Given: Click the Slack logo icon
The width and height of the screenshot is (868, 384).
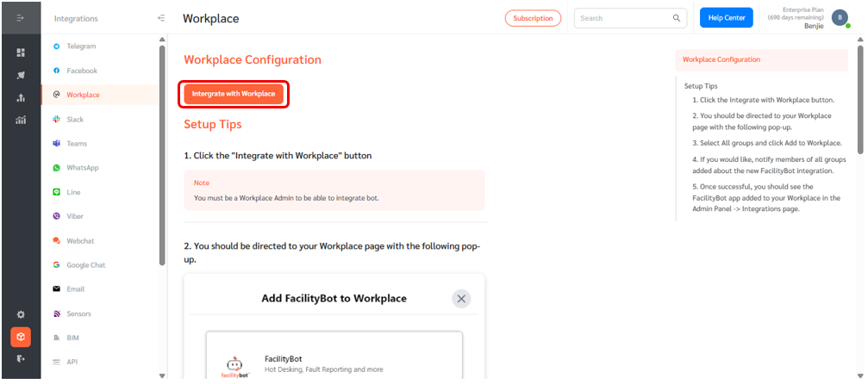Looking at the screenshot, I should click(57, 120).
